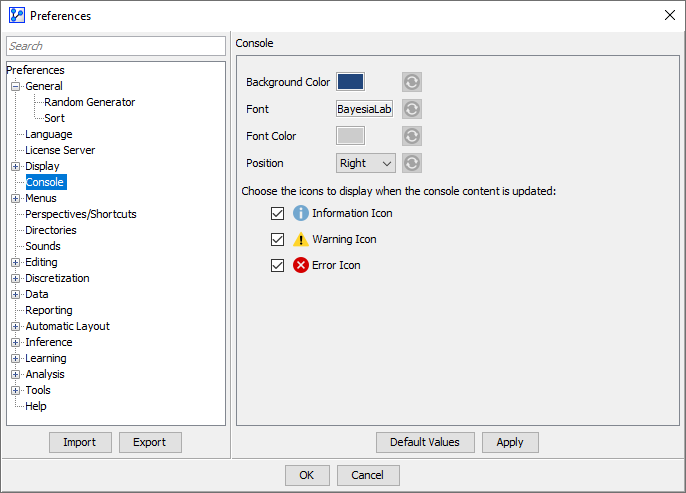Click the Import button
The width and height of the screenshot is (686, 493).
(x=80, y=442)
